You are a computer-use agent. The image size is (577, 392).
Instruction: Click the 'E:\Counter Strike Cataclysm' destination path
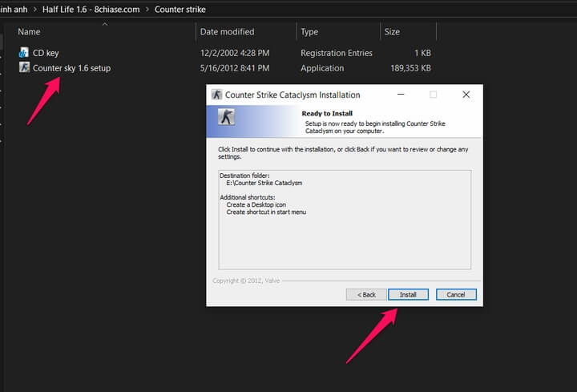pos(264,183)
